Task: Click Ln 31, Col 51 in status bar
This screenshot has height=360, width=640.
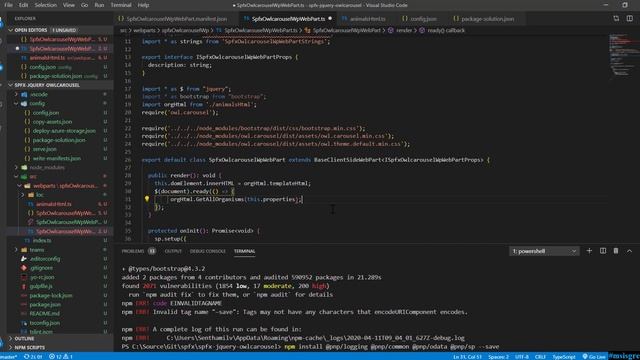Action: click(467, 356)
